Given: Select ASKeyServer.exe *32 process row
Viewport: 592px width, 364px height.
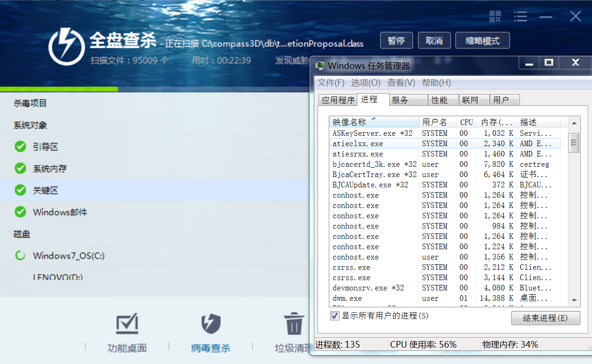Looking at the screenshot, I should click(x=444, y=133).
